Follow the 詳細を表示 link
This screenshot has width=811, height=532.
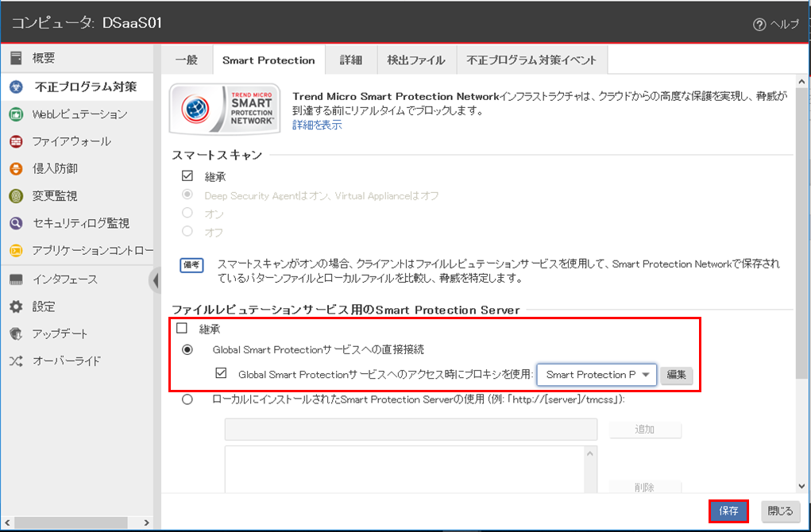coord(317,125)
